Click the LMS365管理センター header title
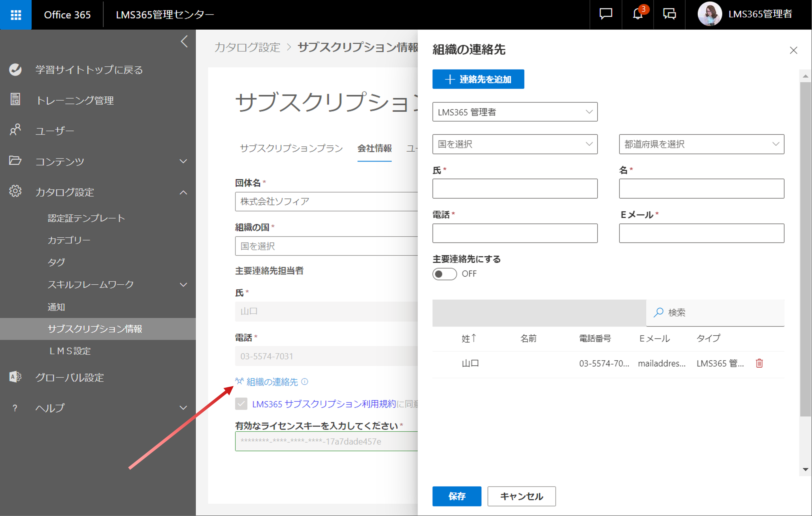The height and width of the screenshot is (516, 812). (x=165, y=14)
